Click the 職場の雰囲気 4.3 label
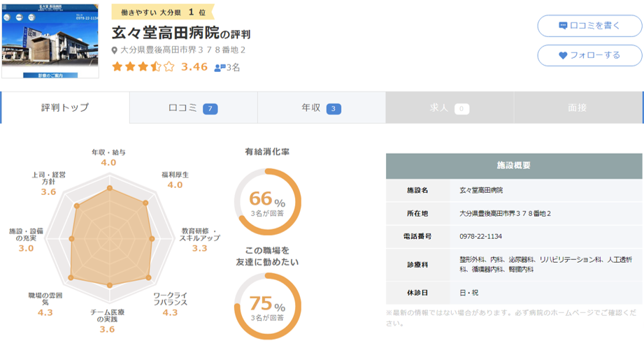 pos(45,304)
